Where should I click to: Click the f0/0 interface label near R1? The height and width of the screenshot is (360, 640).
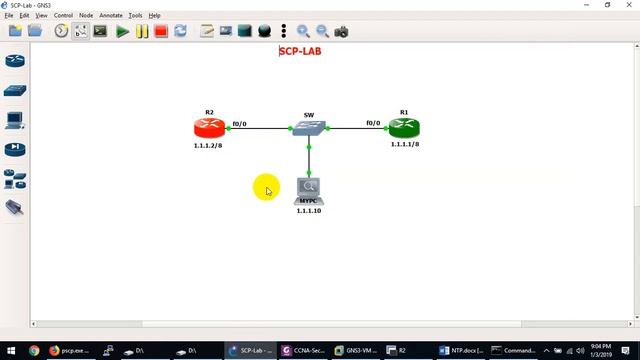coord(373,123)
